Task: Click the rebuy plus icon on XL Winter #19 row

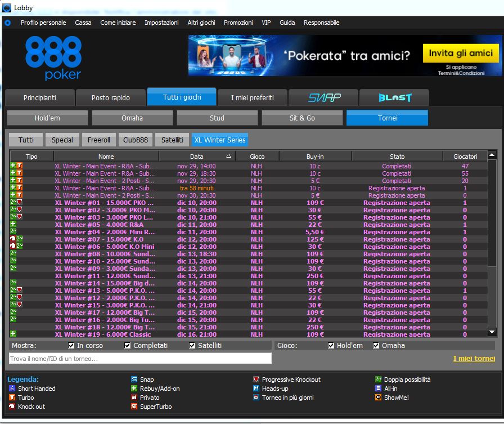Action: [13, 333]
